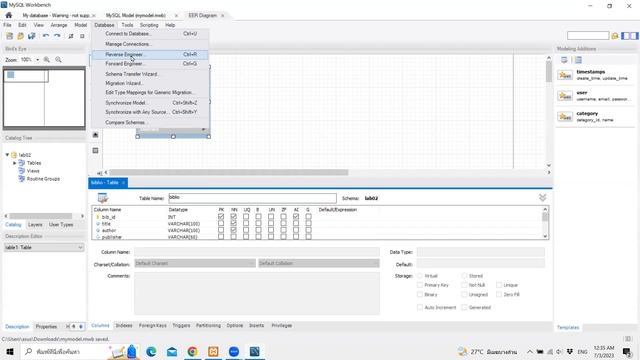Click the redo arrow toolbar icon
This screenshot has width=640, height=360.
click(x=57, y=36)
